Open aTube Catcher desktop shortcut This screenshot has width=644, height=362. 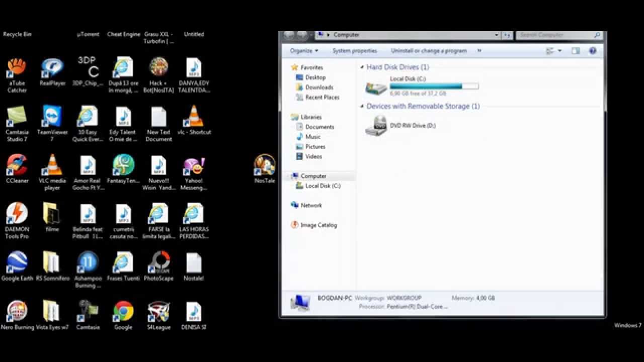[x=17, y=75]
